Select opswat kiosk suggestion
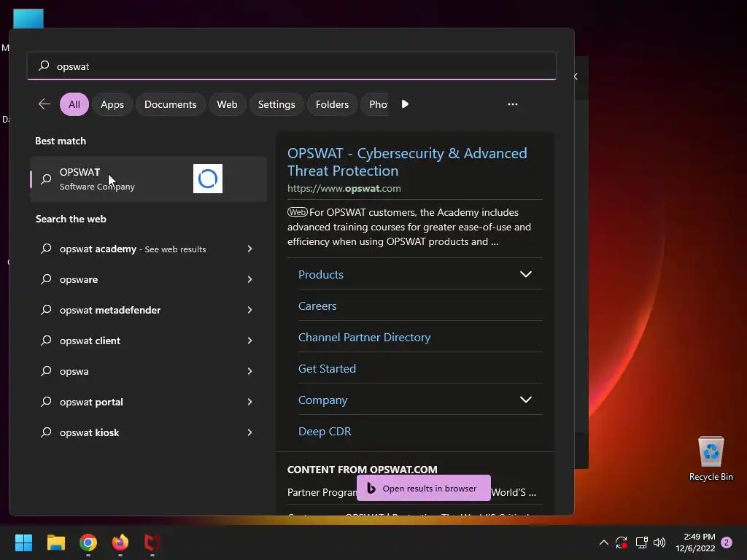Viewport: 747px width, 560px height. point(90,432)
